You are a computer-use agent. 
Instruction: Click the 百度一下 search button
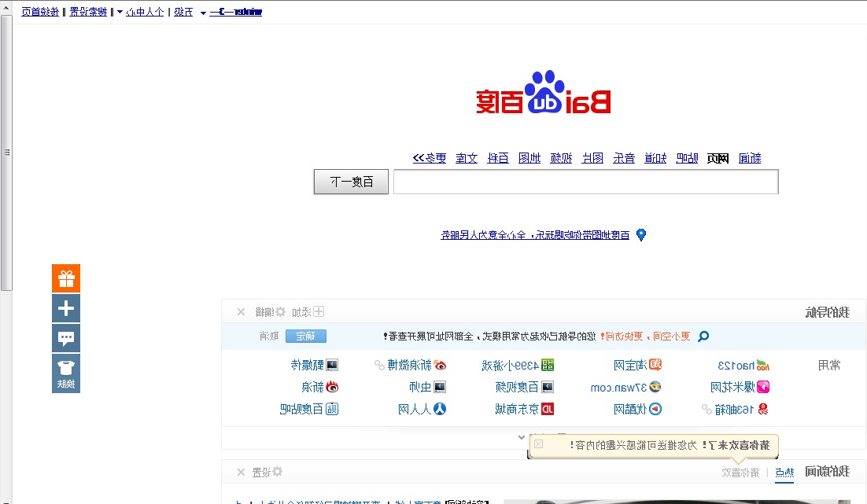[351, 182]
